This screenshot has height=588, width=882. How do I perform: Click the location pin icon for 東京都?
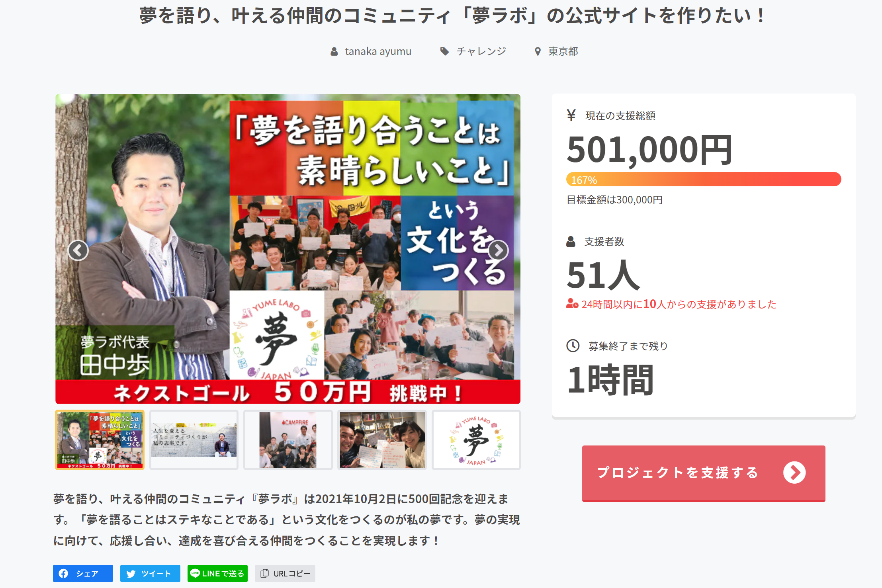click(x=538, y=51)
